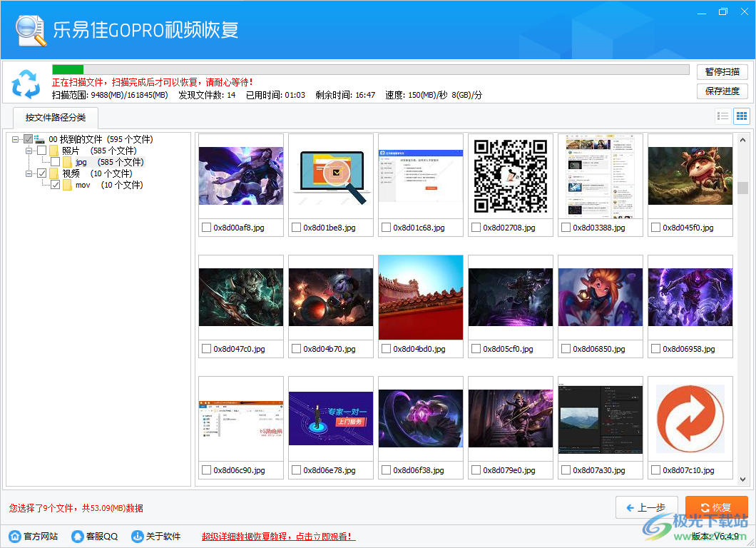Open About software (关于软件) icon
Image resolution: width=756 pixels, height=548 pixels.
point(138,536)
